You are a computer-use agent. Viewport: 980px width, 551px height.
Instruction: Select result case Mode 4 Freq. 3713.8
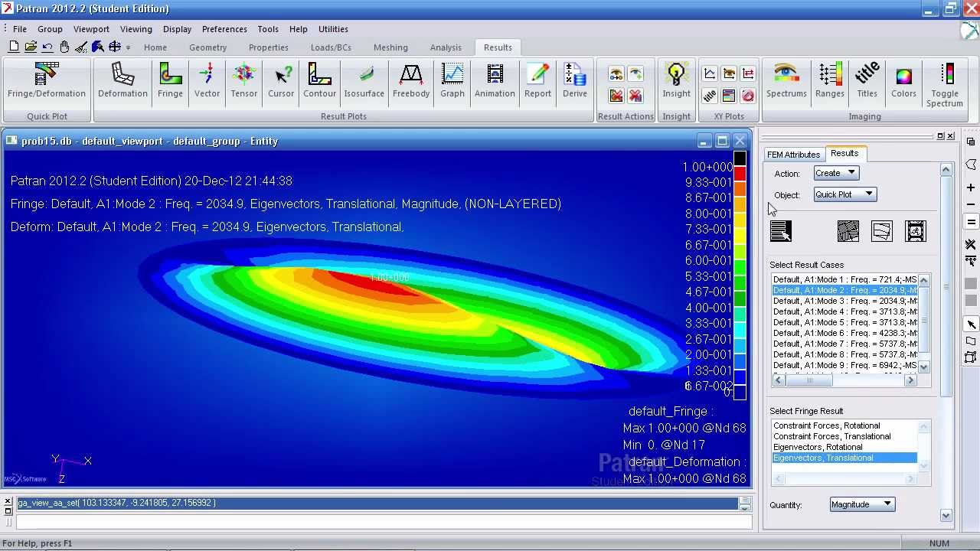844,311
